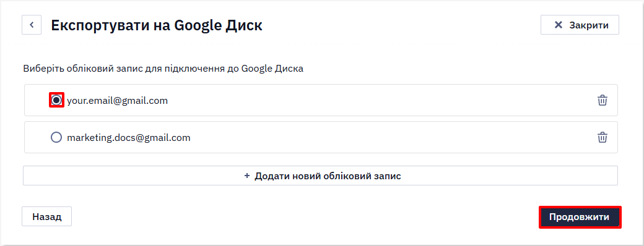Choose the marketing.docs@gmail.com radio button

click(56, 137)
